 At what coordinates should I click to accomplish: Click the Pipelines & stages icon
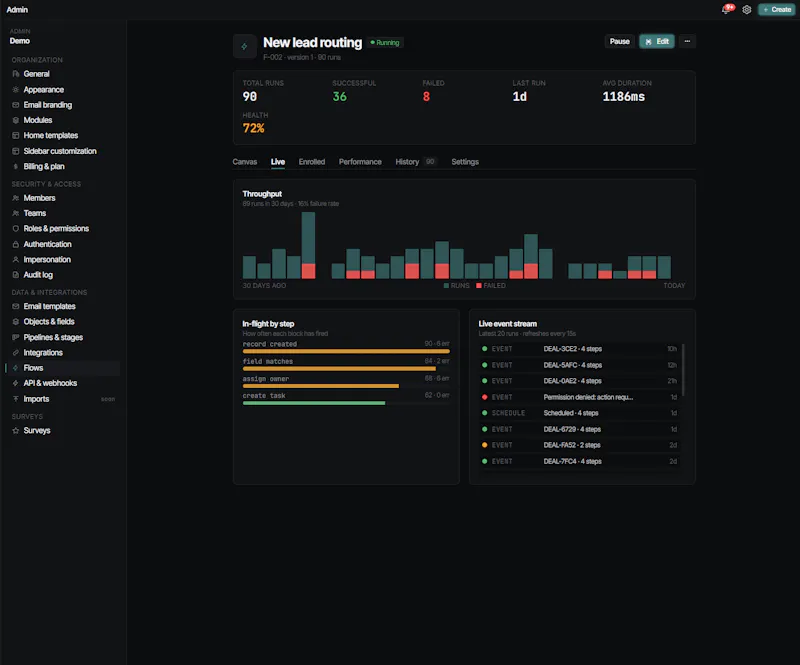pyautogui.click(x=16, y=337)
